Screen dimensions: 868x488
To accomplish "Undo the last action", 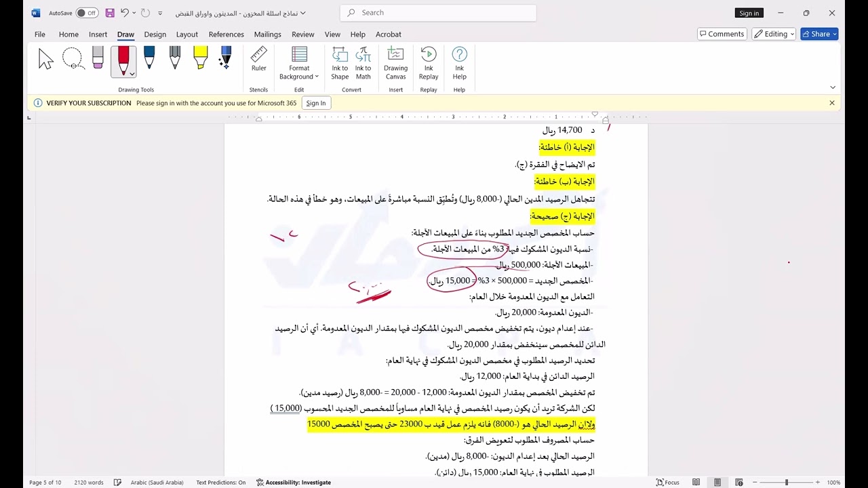I will click(x=125, y=13).
